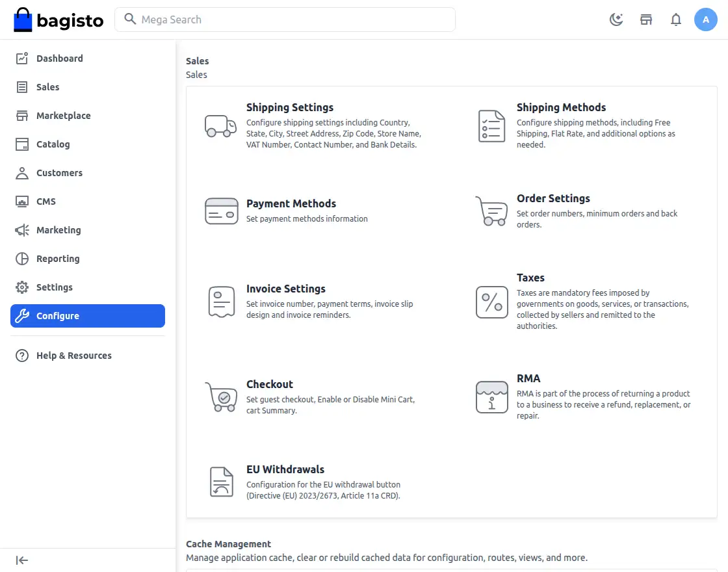The height and width of the screenshot is (572, 728).
Task: Click the Configure wrench icon
Action: 22,316
